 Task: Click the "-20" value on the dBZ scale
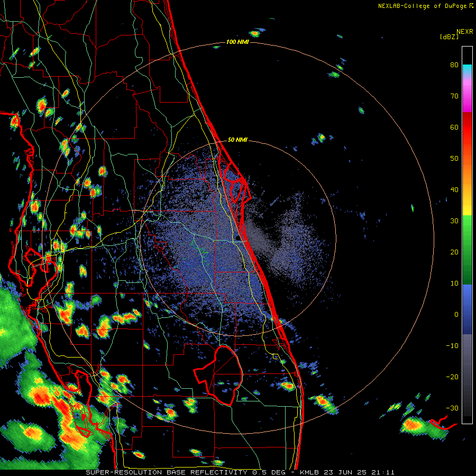[452, 377]
